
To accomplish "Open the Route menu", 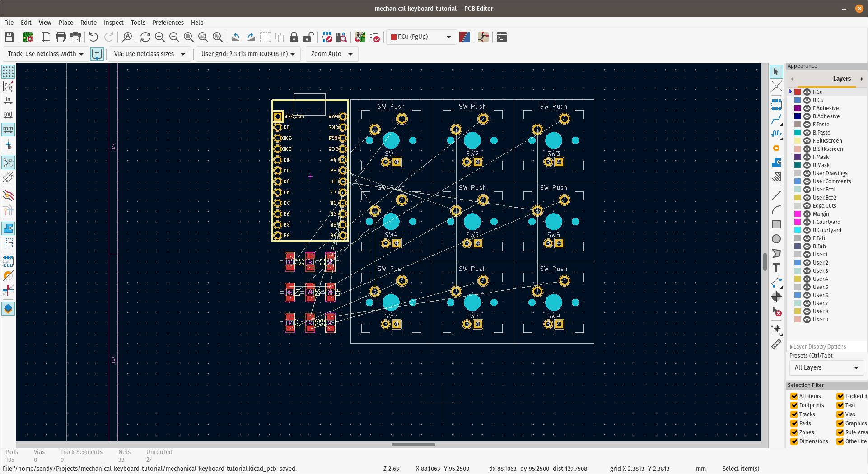I will coord(88,23).
